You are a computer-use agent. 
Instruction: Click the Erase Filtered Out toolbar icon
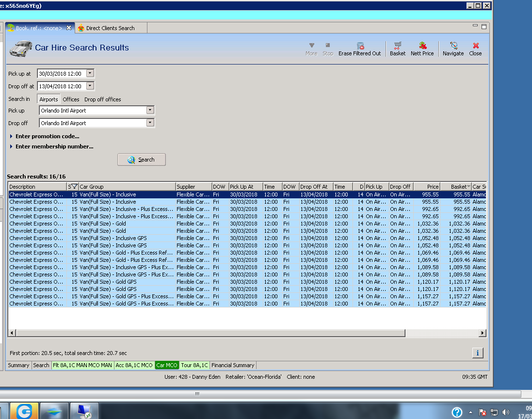click(x=360, y=46)
